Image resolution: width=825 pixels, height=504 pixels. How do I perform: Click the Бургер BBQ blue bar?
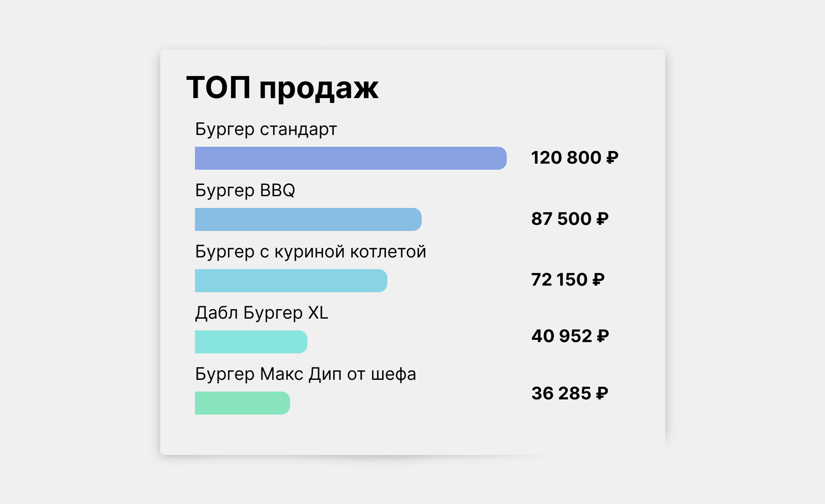pos(308,219)
